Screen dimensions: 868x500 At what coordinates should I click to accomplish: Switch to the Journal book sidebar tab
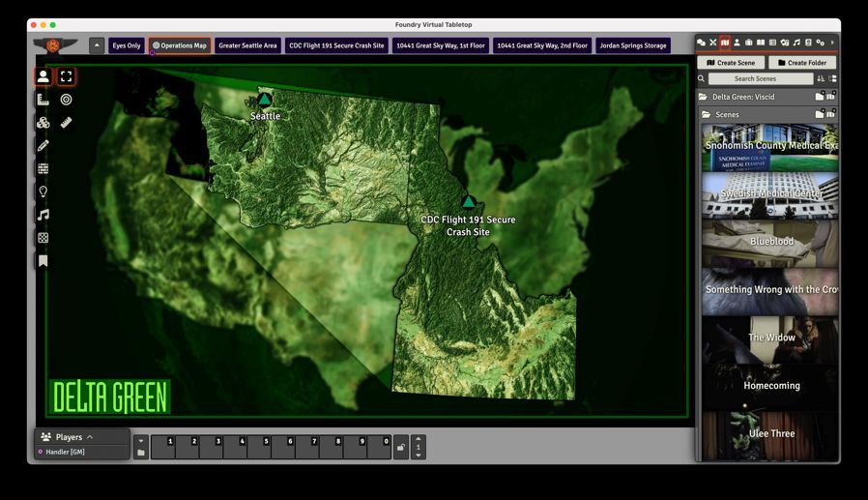[x=761, y=43]
